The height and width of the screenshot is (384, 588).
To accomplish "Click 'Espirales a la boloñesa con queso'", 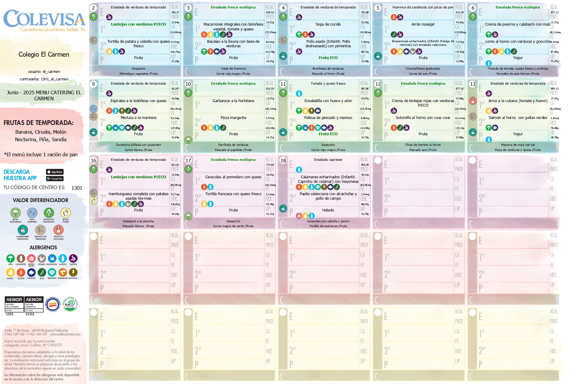I will 138,101.
